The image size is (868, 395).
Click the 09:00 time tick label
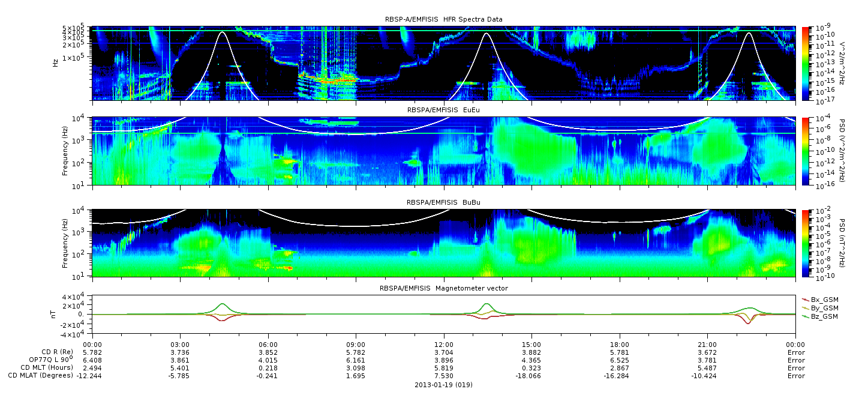356,344
